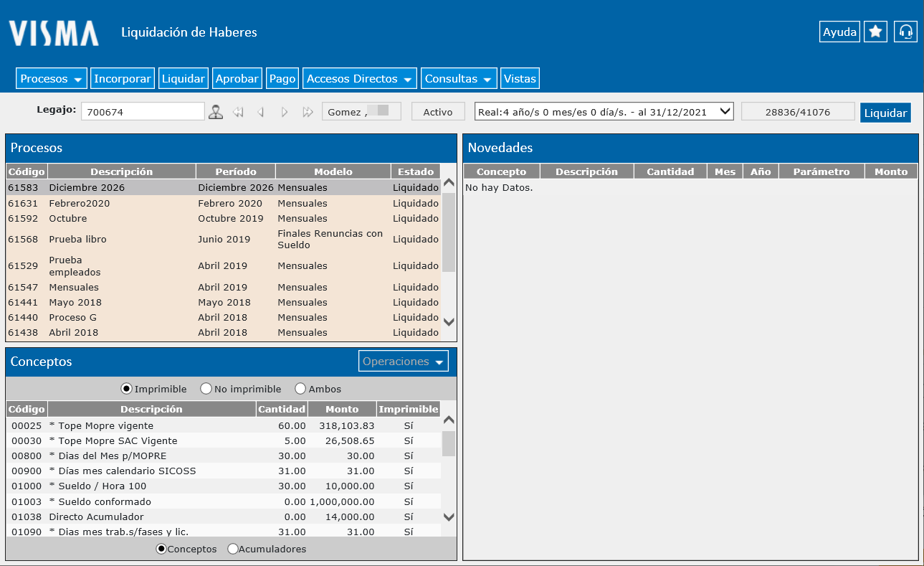924x566 pixels.
Task: Go to last legajo record arrow
Action: pyautogui.click(x=308, y=112)
